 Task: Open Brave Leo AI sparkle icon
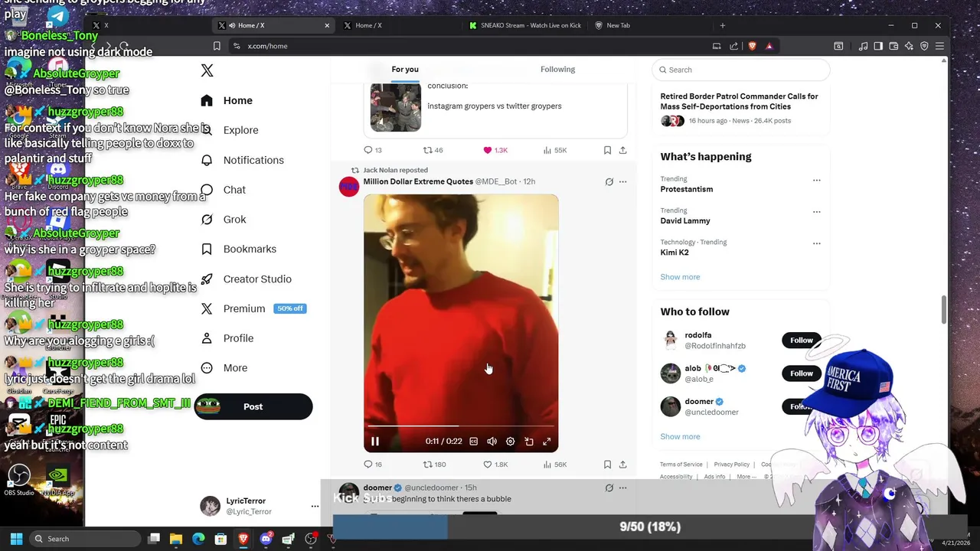pyautogui.click(x=909, y=46)
